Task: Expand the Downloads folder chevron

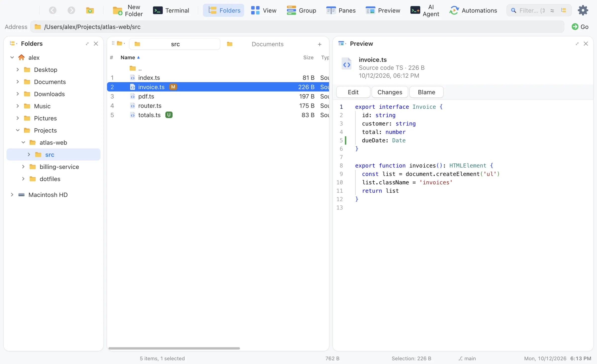Action: (x=18, y=94)
